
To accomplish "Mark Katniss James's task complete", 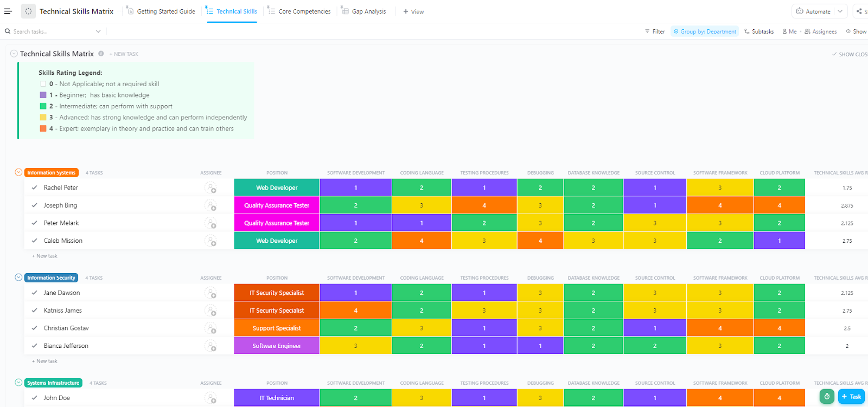I will click(34, 311).
